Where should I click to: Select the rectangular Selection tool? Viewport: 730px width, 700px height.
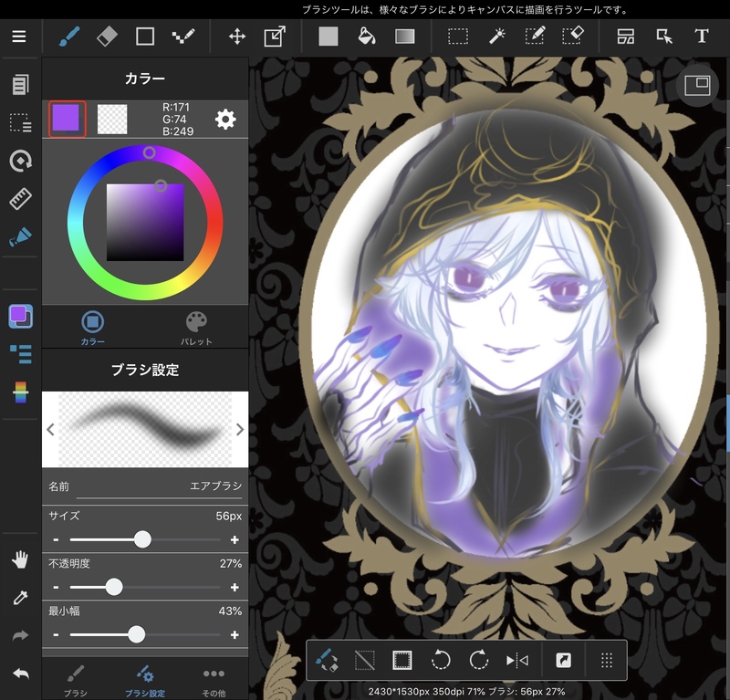458,37
